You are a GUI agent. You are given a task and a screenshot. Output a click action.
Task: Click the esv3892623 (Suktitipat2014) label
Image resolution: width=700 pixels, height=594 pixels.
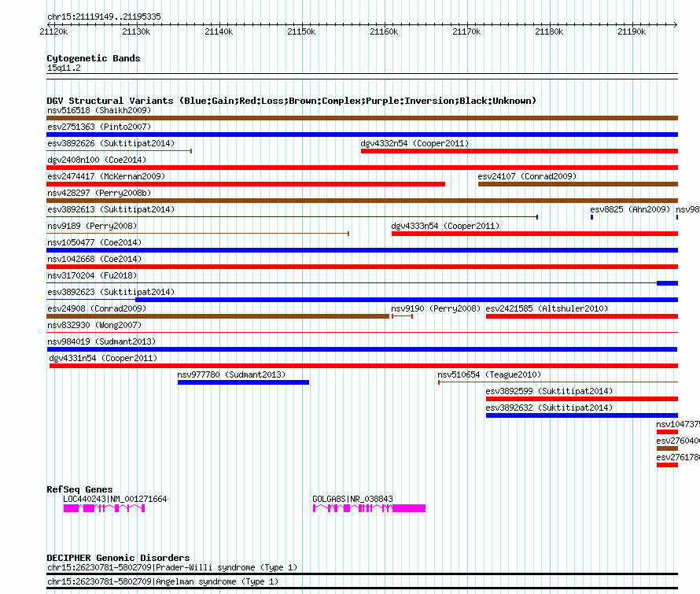pyautogui.click(x=111, y=292)
